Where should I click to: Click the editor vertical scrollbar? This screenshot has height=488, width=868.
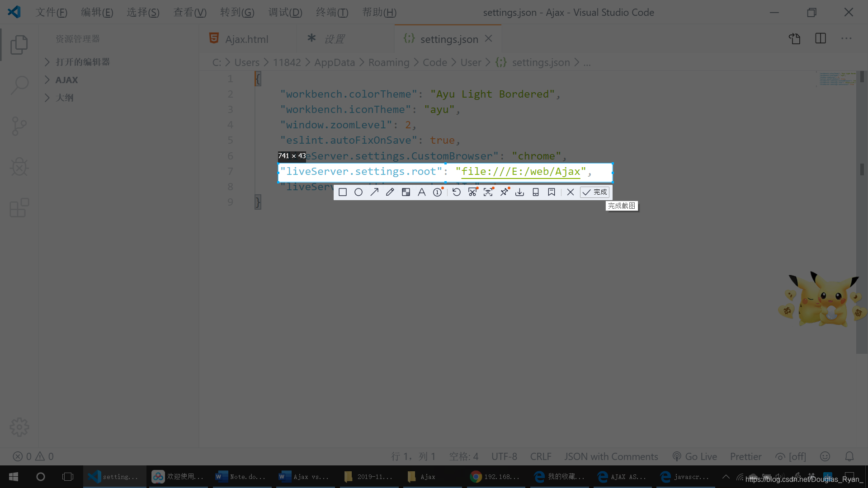(862, 212)
